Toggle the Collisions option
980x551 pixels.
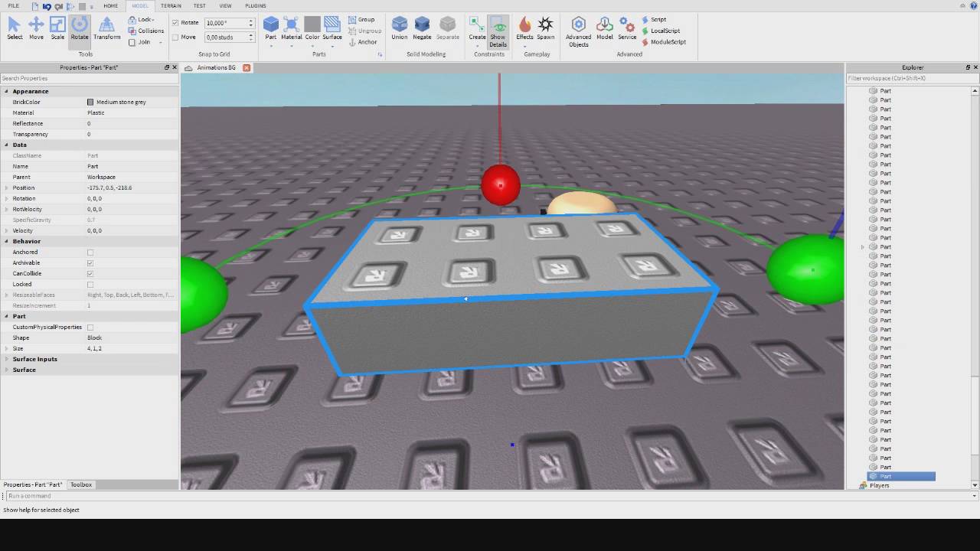(145, 31)
